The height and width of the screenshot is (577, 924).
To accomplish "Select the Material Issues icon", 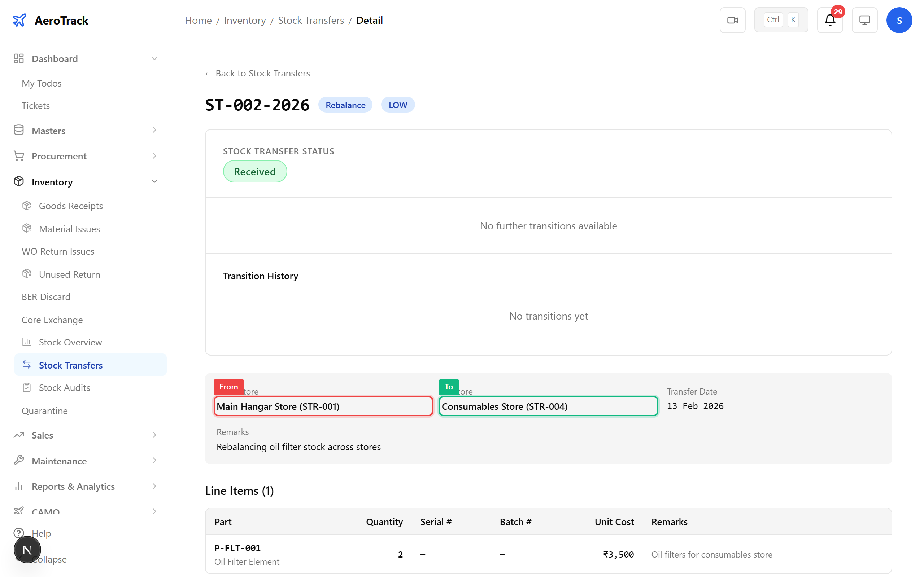I will (x=27, y=228).
